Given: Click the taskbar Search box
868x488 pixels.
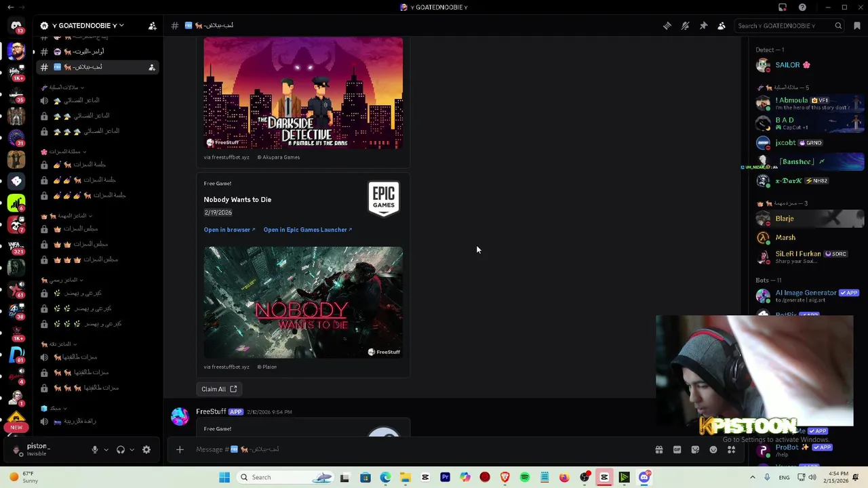Looking at the screenshot, I should pos(285,478).
